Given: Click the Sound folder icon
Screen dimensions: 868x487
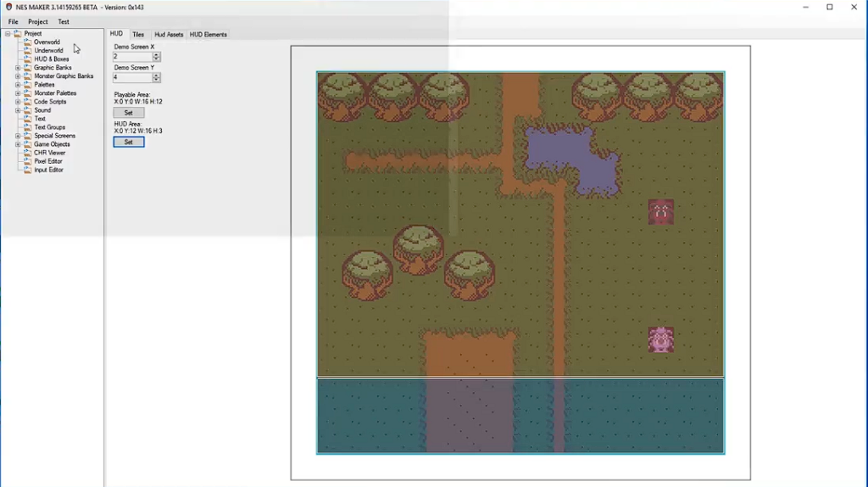Looking at the screenshot, I should (x=27, y=110).
